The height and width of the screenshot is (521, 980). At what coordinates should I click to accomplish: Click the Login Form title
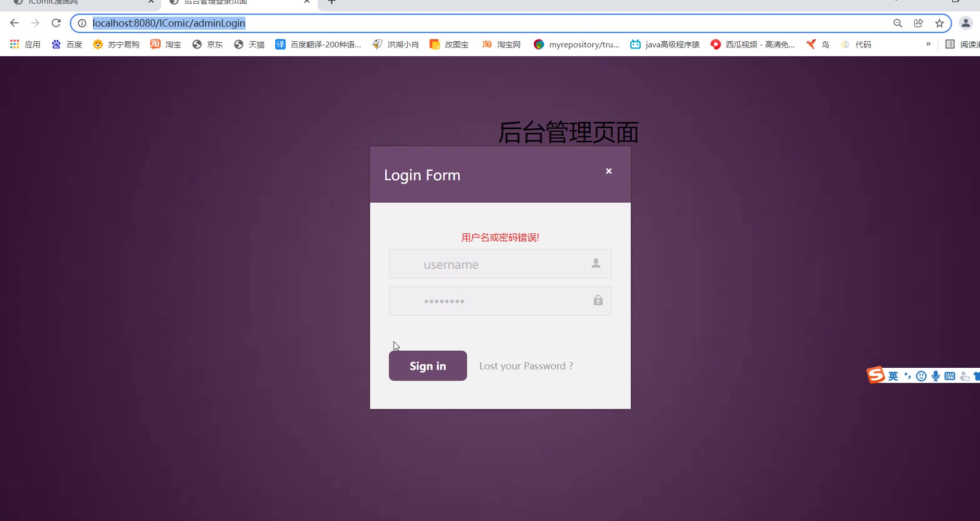point(422,175)
